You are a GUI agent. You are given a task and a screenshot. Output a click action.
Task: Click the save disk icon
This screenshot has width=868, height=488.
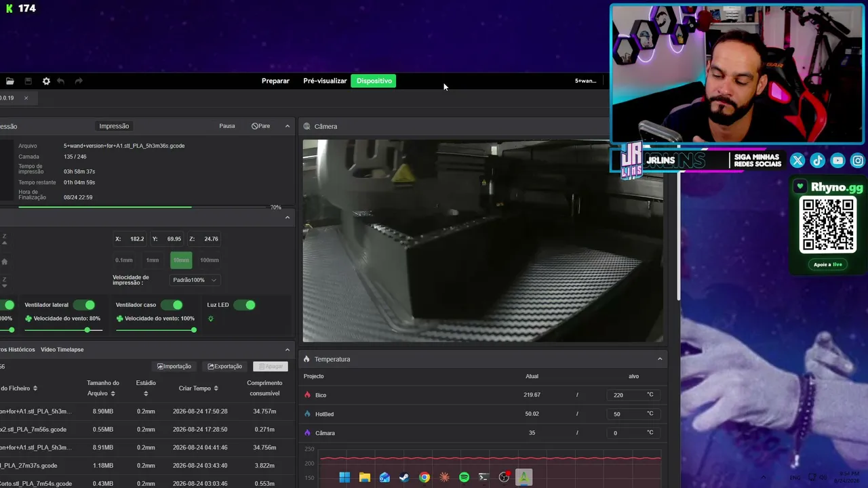28,81
